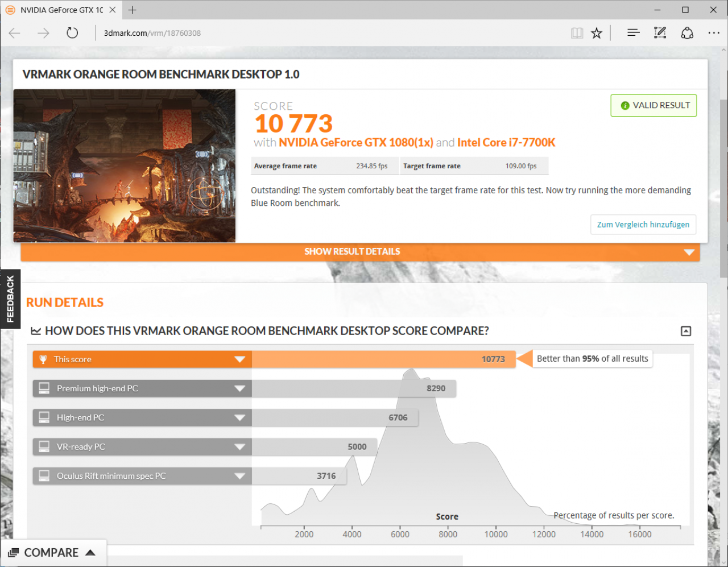Close the Edge browser window
This screenshot has height=567, width=728.
point(713,10)
